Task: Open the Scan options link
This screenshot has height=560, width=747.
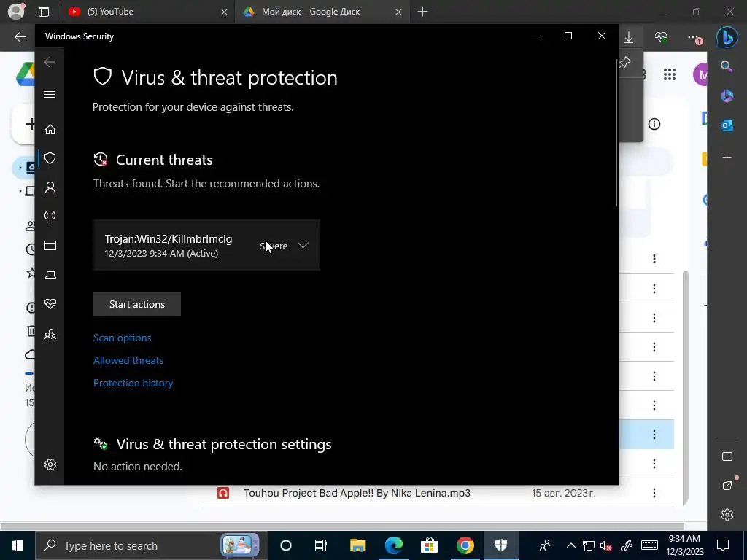Action: click(122, 338)
